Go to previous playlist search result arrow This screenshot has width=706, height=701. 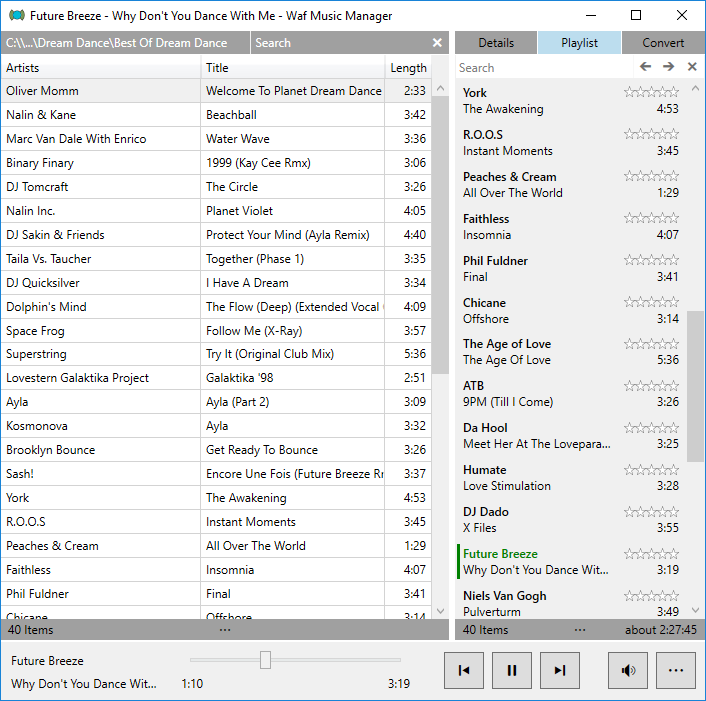pos(645,67)
